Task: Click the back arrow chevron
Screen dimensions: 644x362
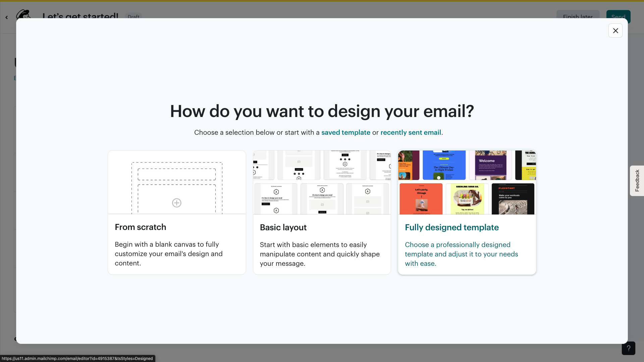Action: tap(6, 17)
